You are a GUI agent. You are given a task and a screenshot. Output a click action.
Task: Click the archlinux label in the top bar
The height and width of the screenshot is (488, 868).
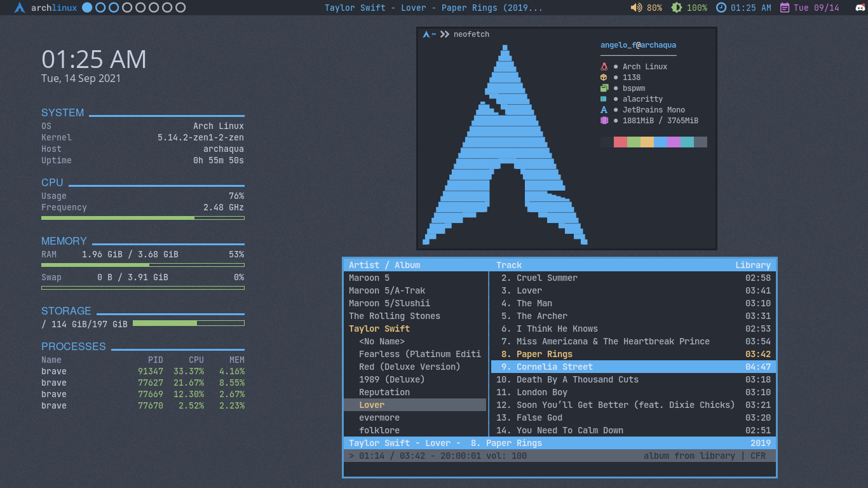(x=54, y=8)
